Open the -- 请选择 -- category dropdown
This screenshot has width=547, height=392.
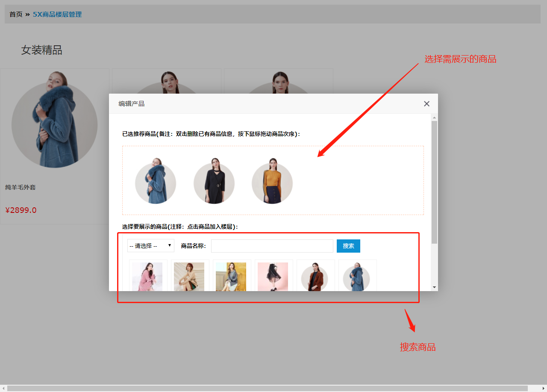tap(151, 246)
